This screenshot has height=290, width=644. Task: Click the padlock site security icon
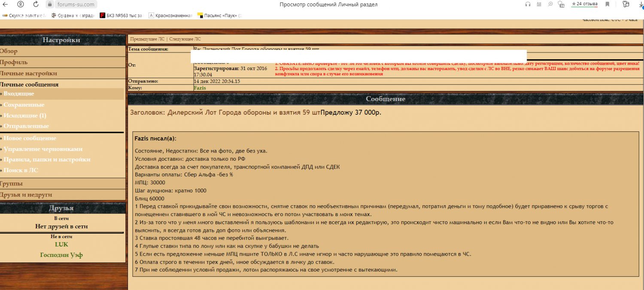click(50, 4)
